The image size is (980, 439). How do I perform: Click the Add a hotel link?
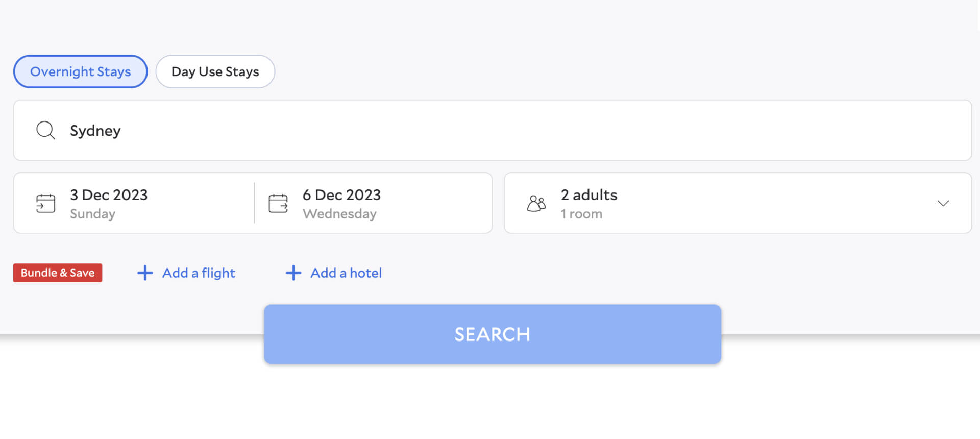346,273
